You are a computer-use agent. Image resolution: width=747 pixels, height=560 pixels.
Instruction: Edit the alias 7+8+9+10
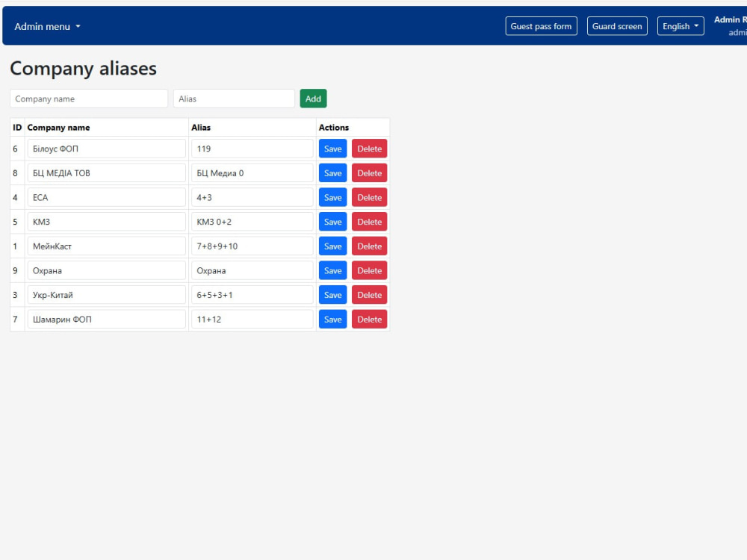(x=252, y=246)
